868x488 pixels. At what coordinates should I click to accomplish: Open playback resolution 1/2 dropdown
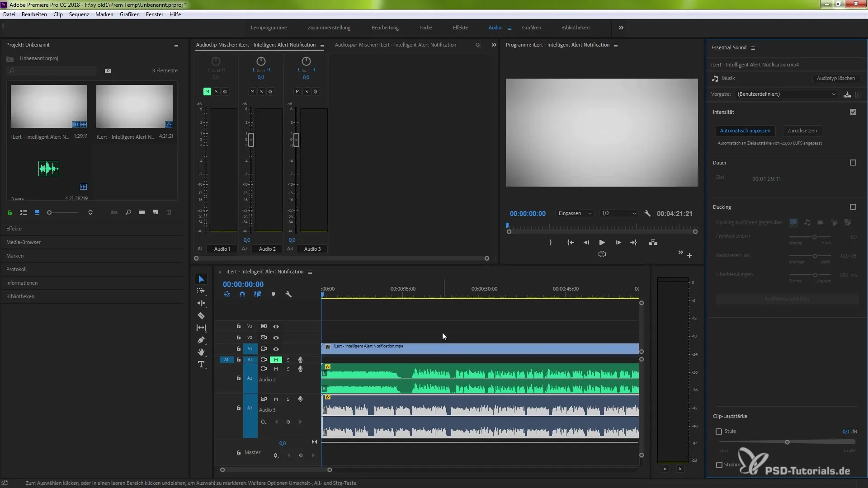pos(618,213)
